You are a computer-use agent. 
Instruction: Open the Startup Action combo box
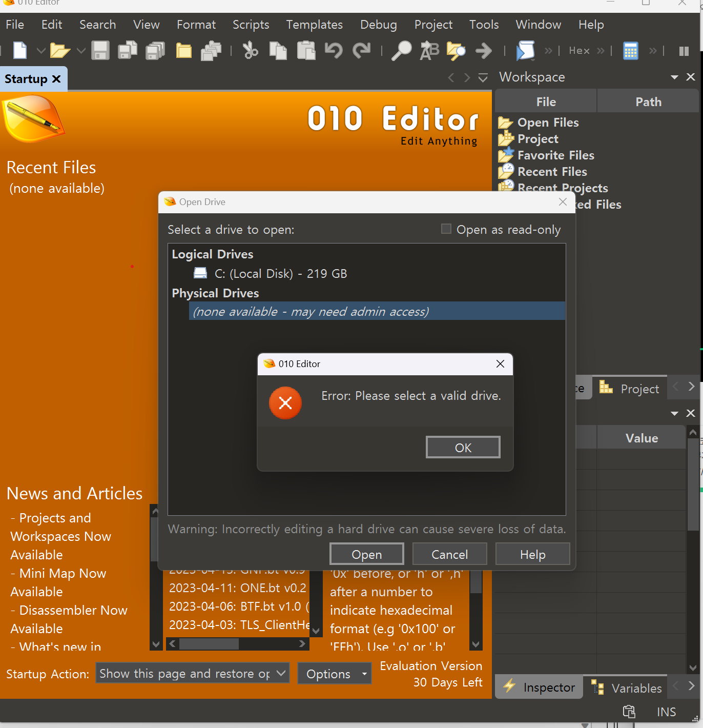(193, 673)
